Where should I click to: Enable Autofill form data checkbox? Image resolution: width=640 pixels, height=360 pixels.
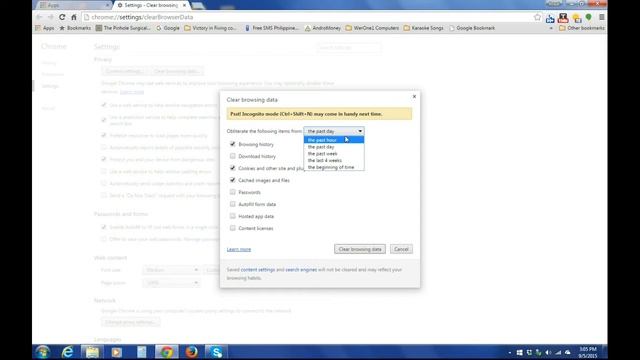tap(233, 204)
